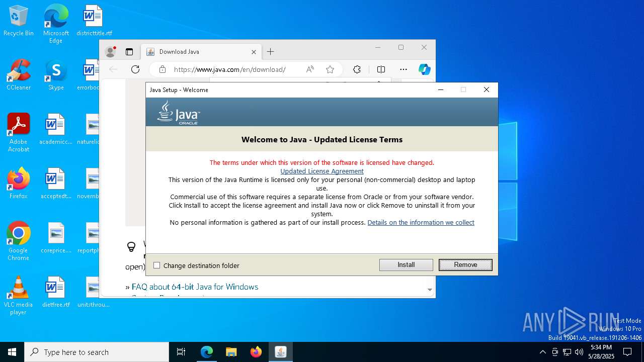Viewport: 644px width, 362px height.
Task: Select the acceptedt... document on desktop
Action: pyautogui.click(x=56, y=184)
